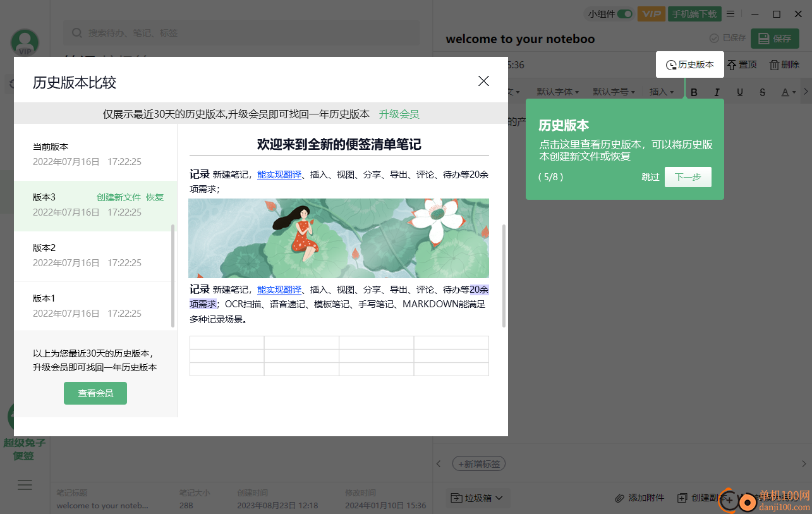Select 版本1 in the version list

coord(95,307)
